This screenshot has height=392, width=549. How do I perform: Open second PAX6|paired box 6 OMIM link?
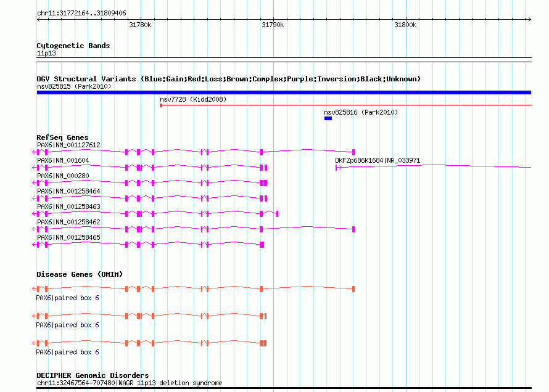click(x=68, y=325)
